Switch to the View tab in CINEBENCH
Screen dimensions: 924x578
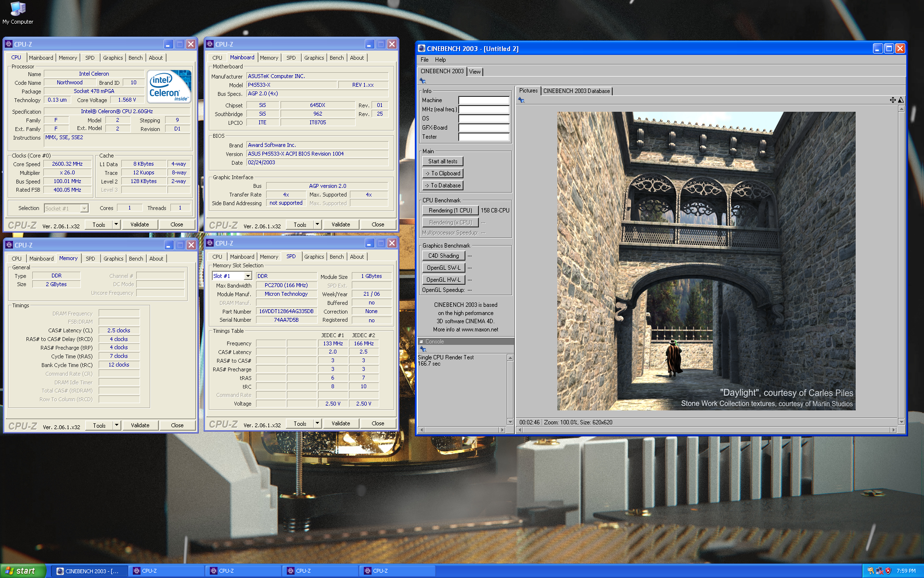475,72
